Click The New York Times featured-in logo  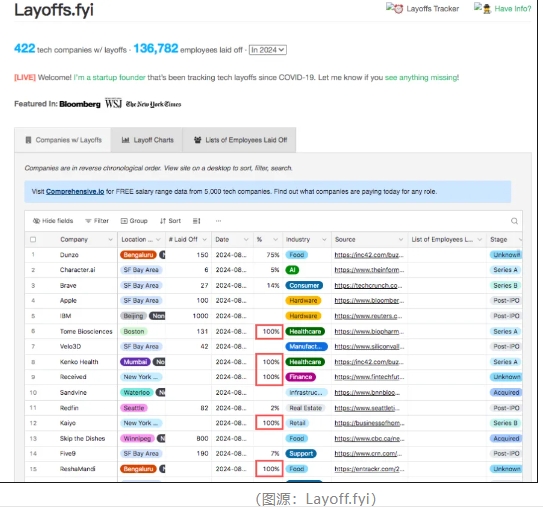point(153,104)
